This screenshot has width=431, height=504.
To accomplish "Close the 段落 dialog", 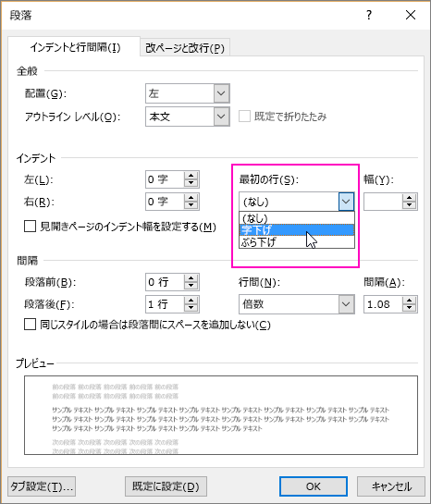I will pyautogui.click(x=411, y=15).
